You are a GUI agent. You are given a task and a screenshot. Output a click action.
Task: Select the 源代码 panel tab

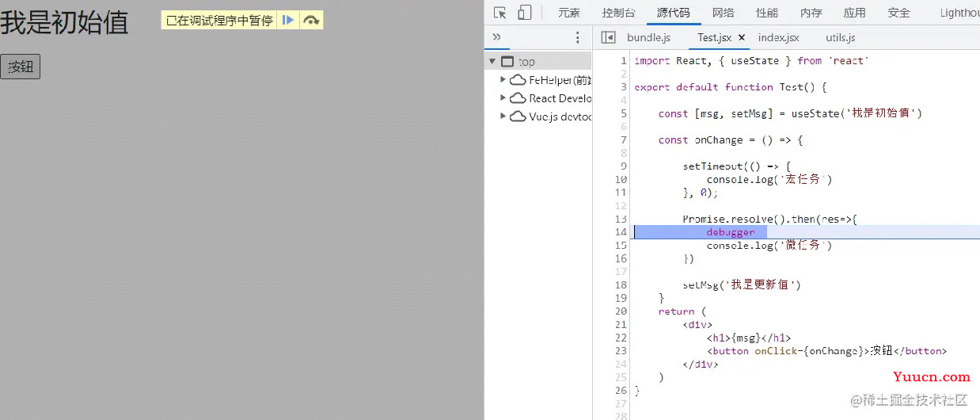coord(673,13)
